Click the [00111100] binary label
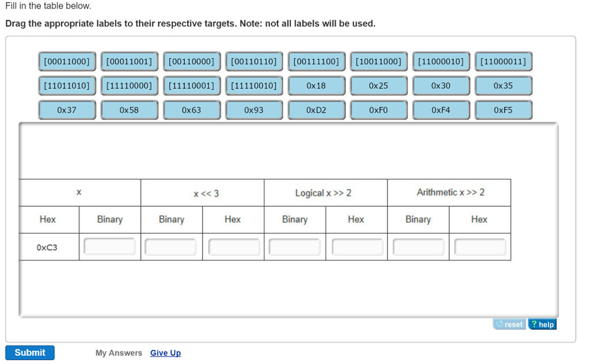The height and width of the screenshot is (364, 590). click(x=316, y=61)
